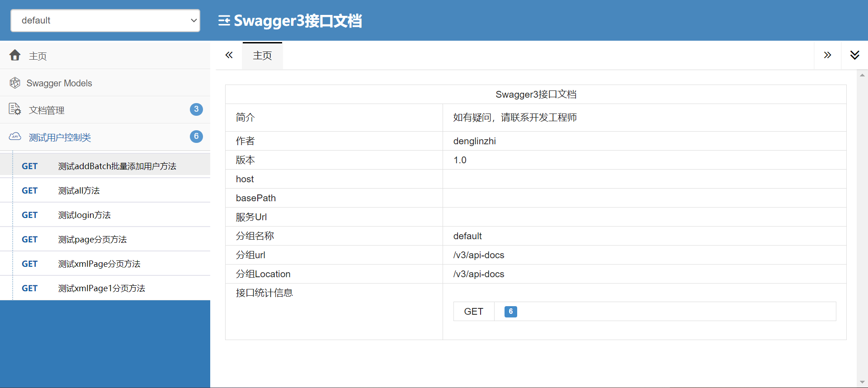Click the GET label in statistics

[x=473, y=312]
